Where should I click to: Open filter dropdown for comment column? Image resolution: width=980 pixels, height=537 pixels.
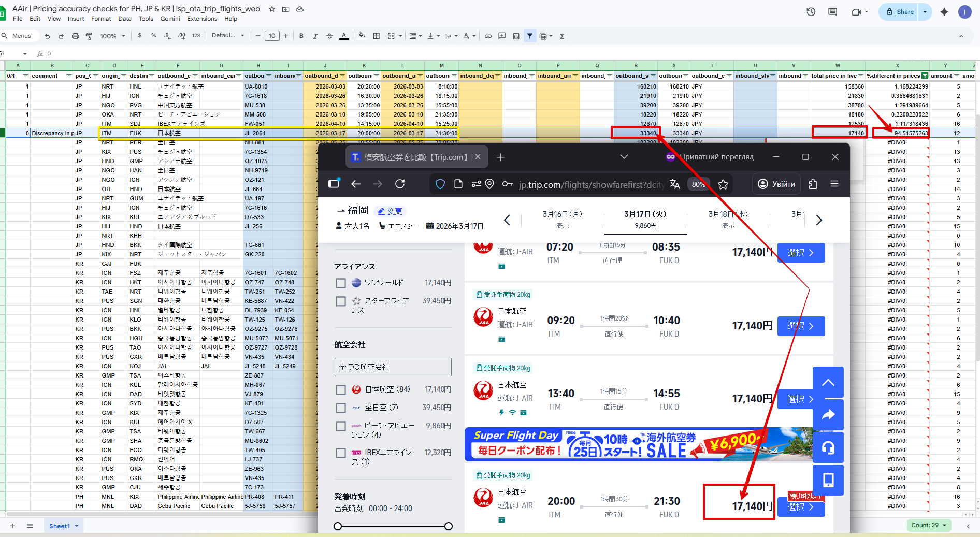pos(69,76)
